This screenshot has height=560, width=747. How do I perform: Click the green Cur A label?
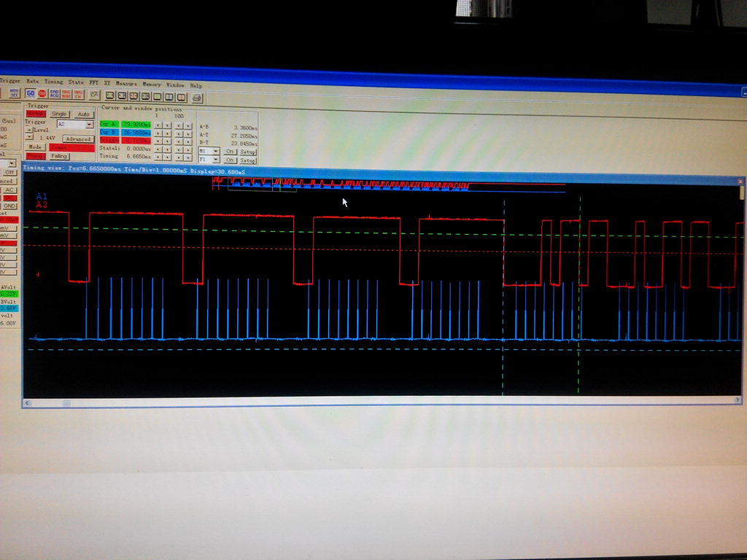pyautogui.click(x=109, y=124)
